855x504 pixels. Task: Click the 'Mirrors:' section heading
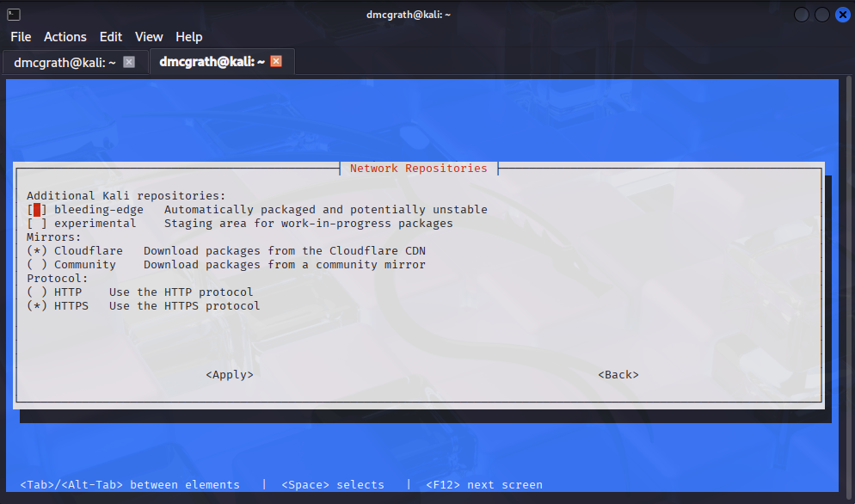pos(54,237)
